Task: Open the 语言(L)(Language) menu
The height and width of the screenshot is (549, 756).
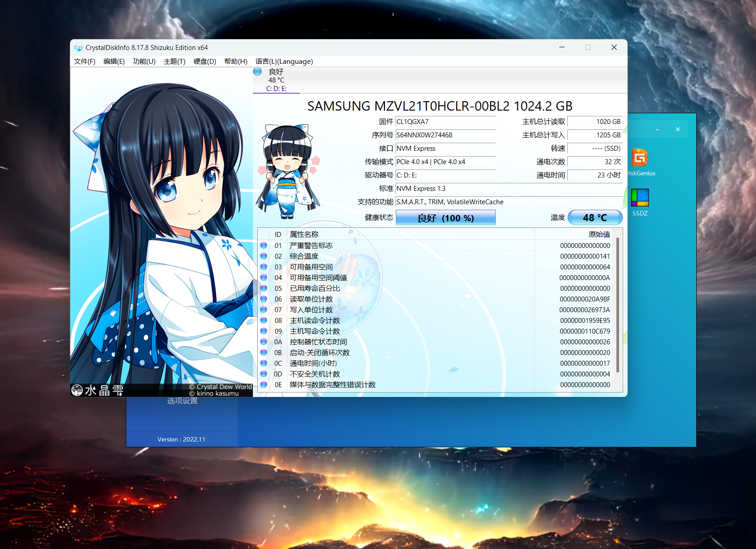Action: 284,62
